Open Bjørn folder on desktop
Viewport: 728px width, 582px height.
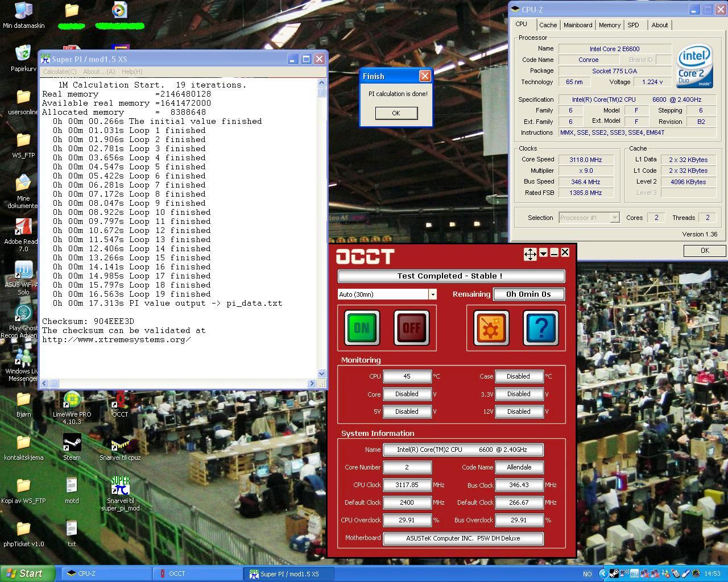[x=23, y=404]
